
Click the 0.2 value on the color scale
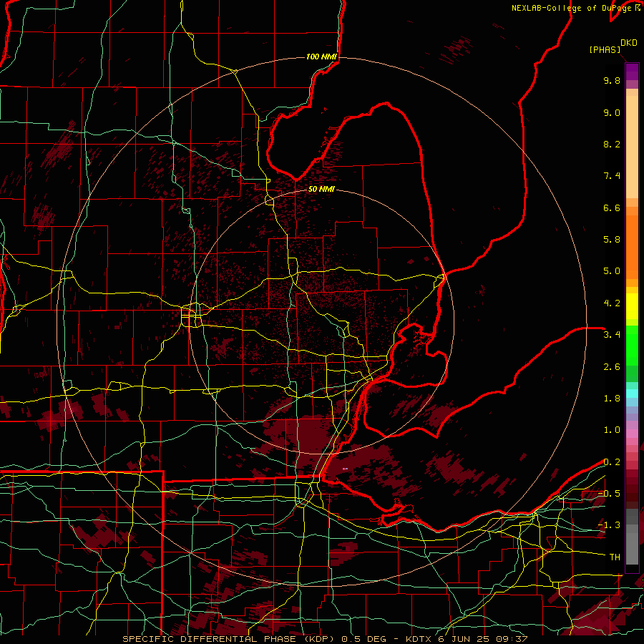(x=612, y=462)
